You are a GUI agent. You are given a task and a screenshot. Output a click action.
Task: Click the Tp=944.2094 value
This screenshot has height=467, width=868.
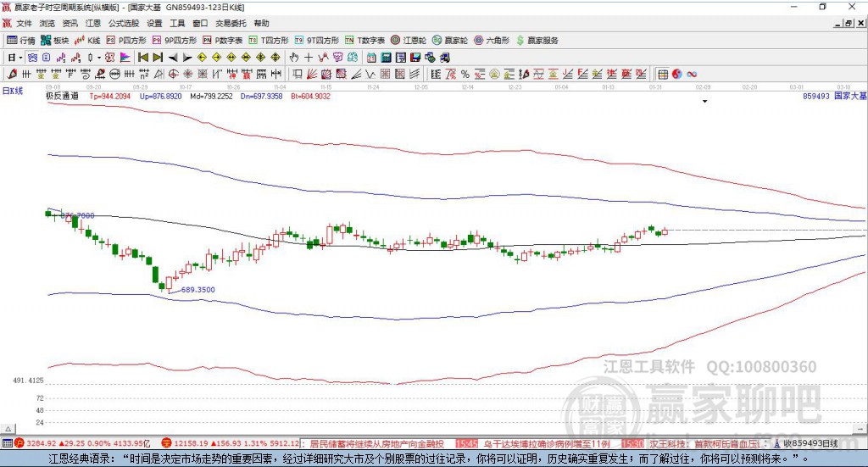coord(109,96)
